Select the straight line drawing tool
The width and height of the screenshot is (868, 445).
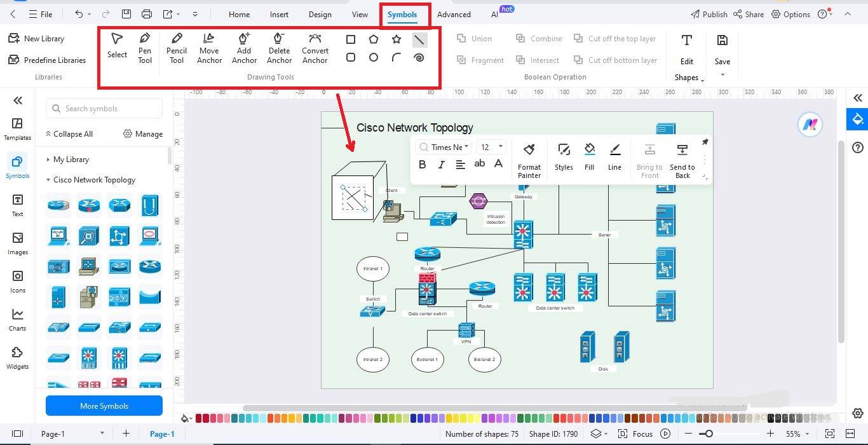point(419,39)
